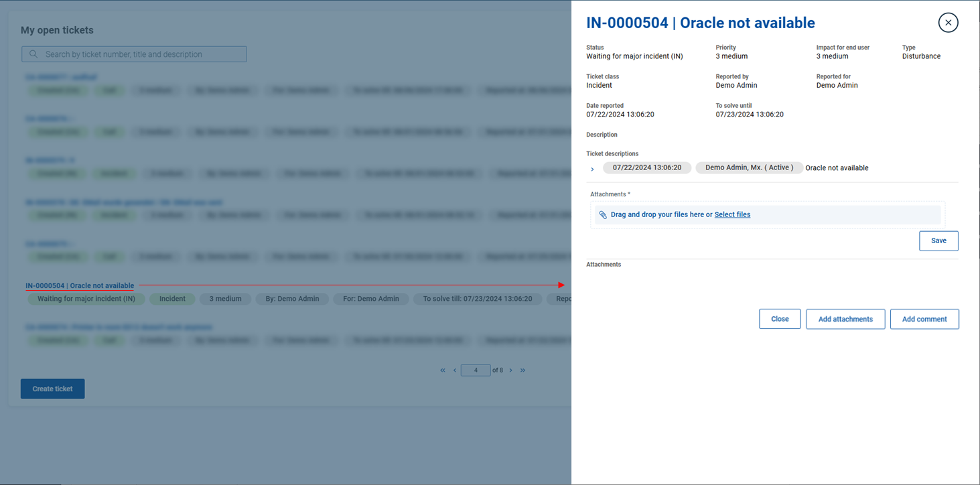980x485 pixels.
Task: Click the Type value 'Disturbance'
Action: [921, 56]
